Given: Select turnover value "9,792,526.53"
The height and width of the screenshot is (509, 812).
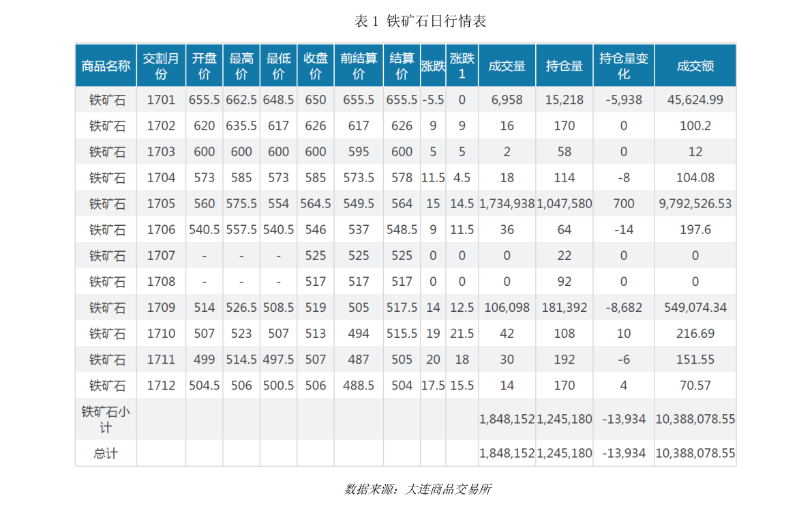Looking at the screenshot, I should 695,204.
